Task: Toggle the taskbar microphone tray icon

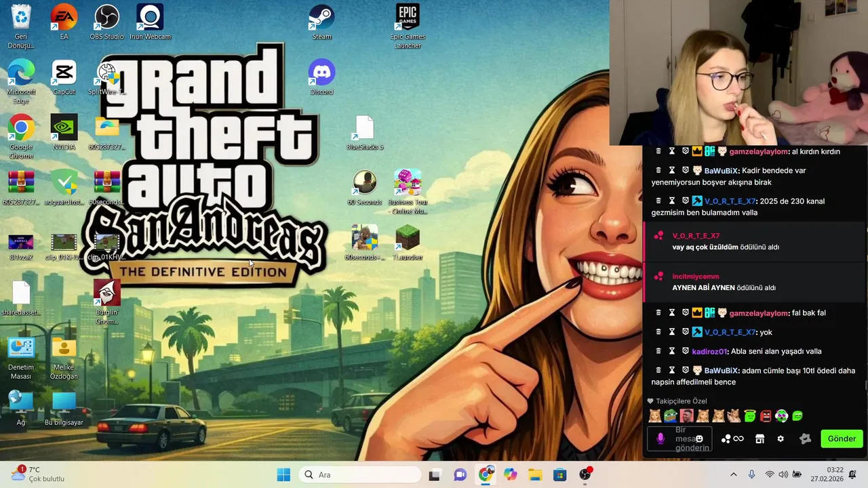Action: [x=751, y=474]
